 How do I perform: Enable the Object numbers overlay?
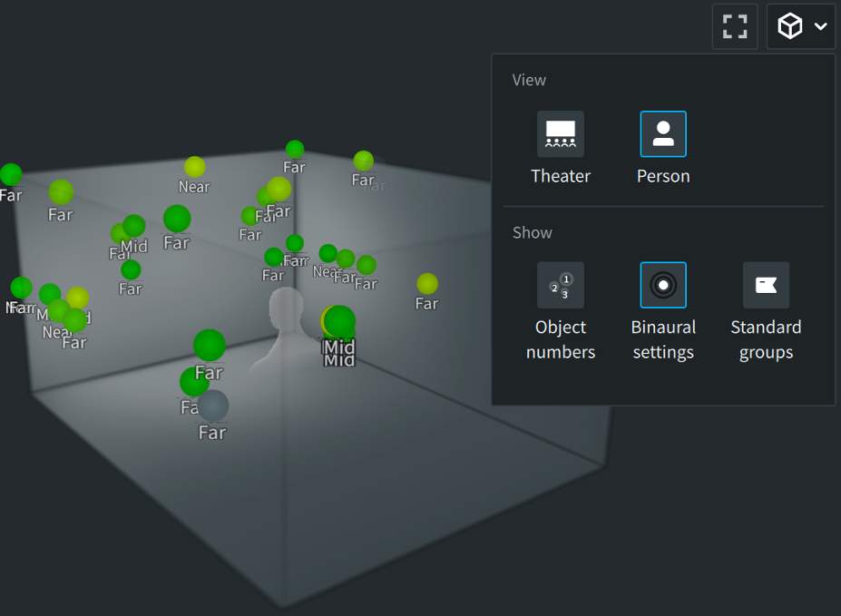pos(561,284)
